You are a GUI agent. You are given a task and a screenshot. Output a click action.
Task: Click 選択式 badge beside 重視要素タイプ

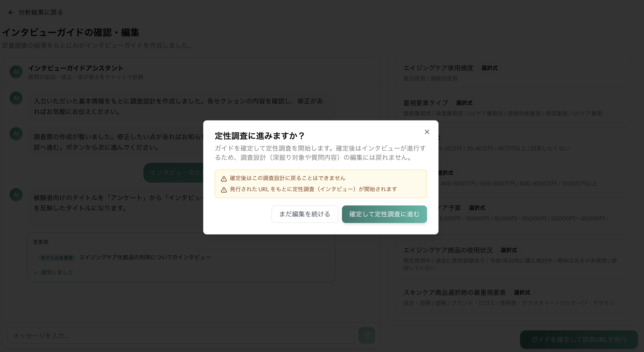click(464, 103)
